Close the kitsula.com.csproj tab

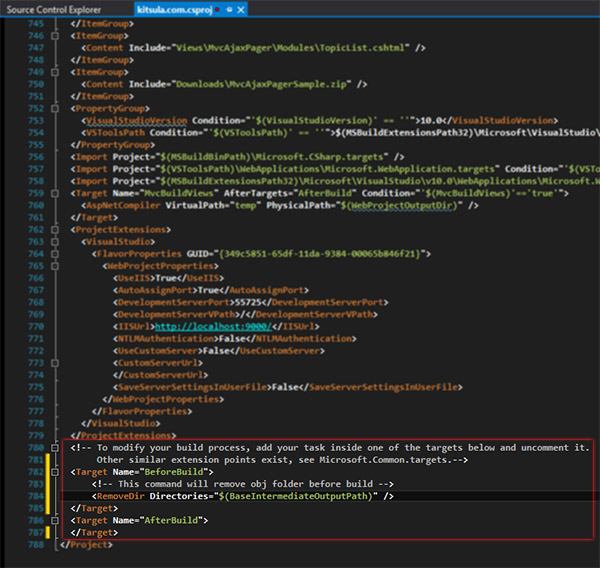tap(241, 10)
